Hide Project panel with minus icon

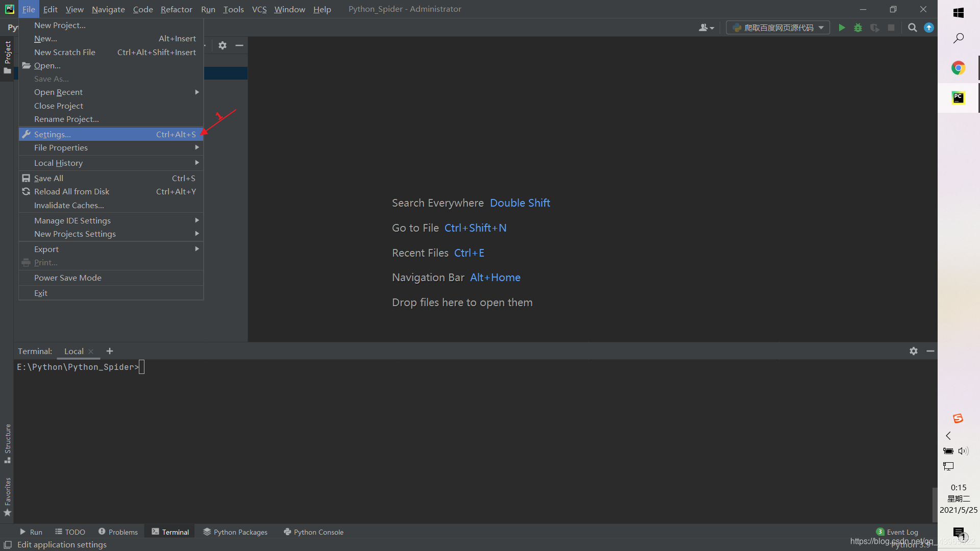point(239,45)
